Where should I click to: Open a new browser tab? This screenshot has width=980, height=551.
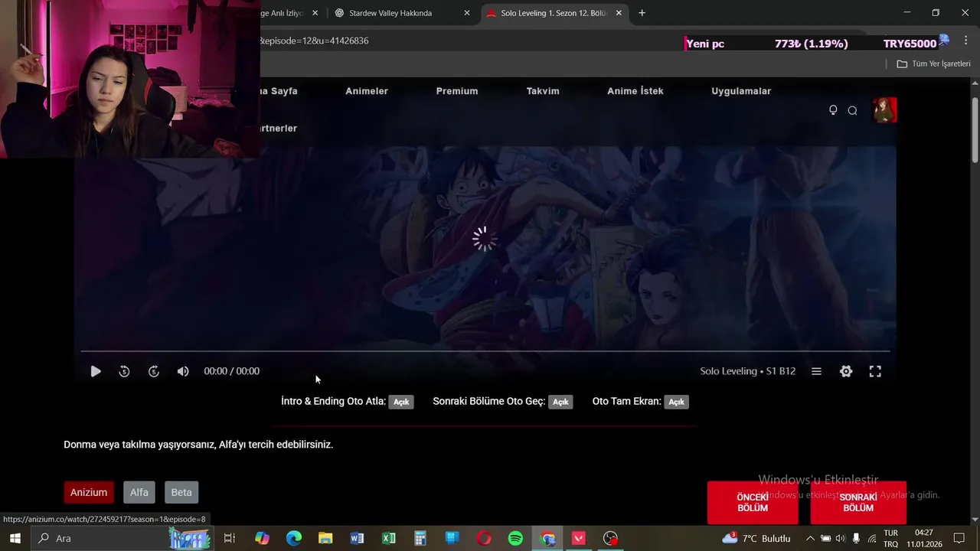click(x=642, y=13)
